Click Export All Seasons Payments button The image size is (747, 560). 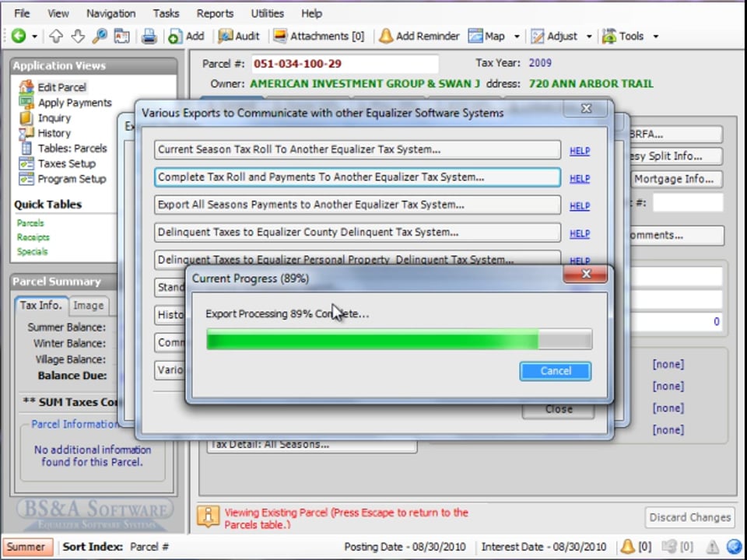coord(357,205)
